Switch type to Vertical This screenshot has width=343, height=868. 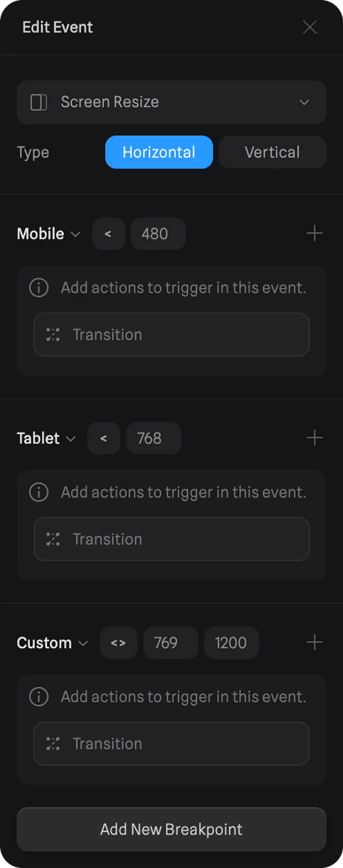click(272, 152)
